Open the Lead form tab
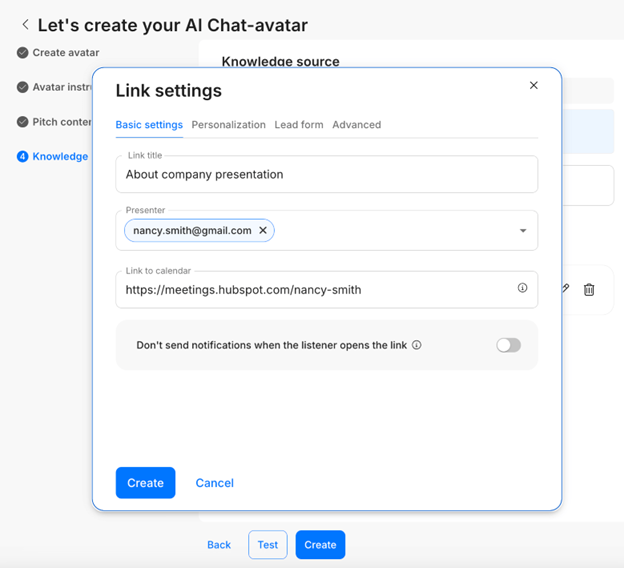Screen dimensions: 624x568 click(299, 125)
